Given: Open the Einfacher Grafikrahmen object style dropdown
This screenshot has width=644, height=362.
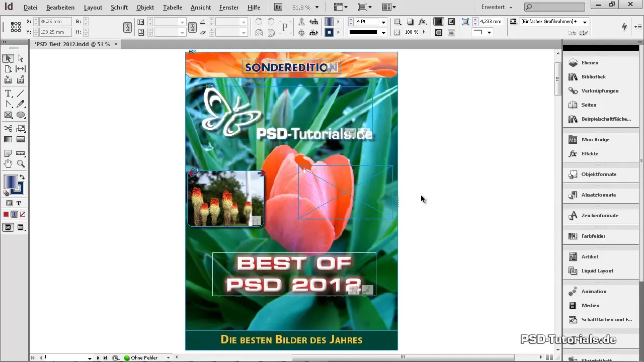Looking at the screenshot, I should coord(585,22).
